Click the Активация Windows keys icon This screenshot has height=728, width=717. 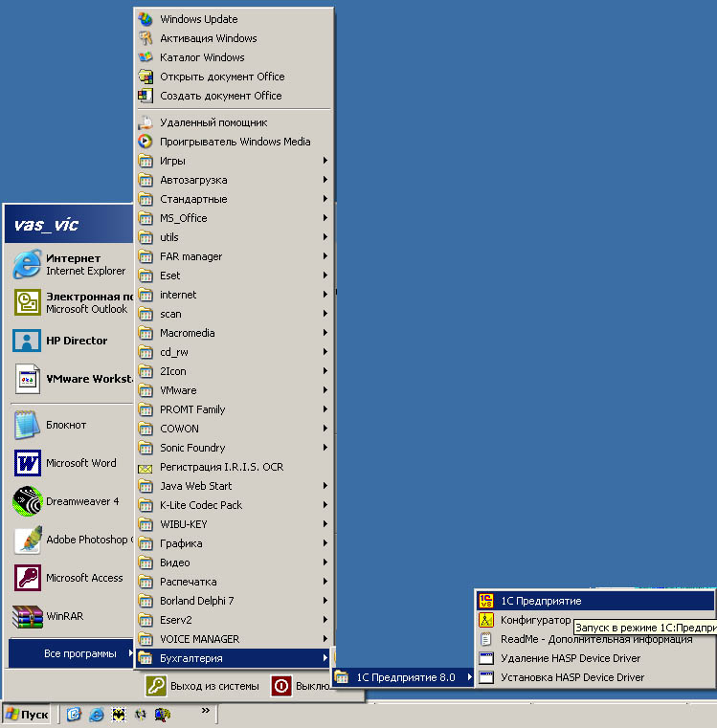[146, 38]
